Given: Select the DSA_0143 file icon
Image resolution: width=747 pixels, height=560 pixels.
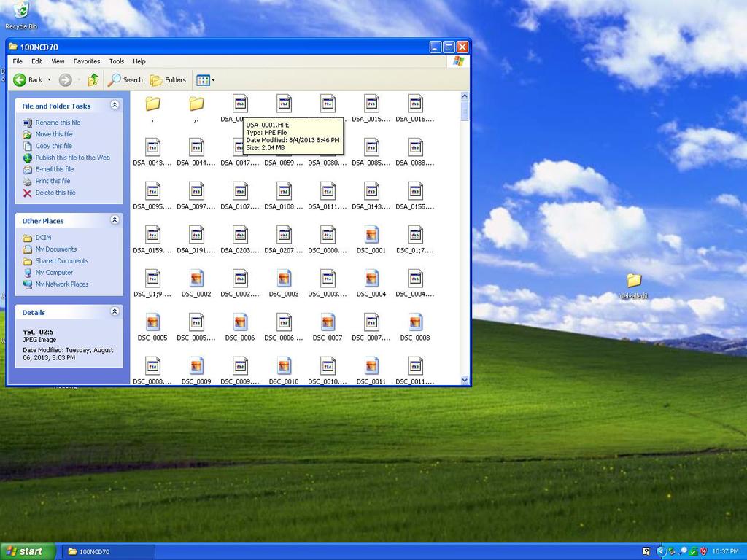Looking at the screenshot, I should click(371, 191).
